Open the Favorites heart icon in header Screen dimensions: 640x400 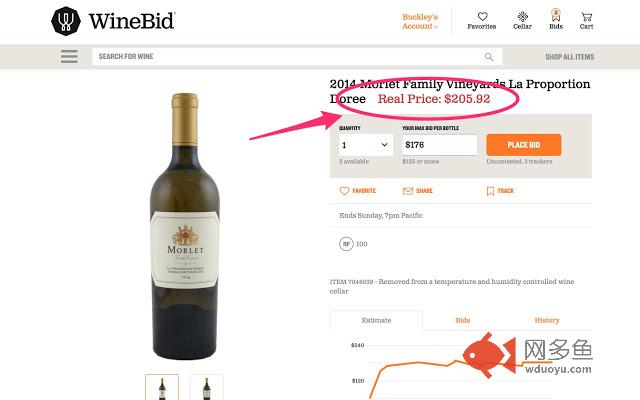pyautogui.click(x=482, y=17)
